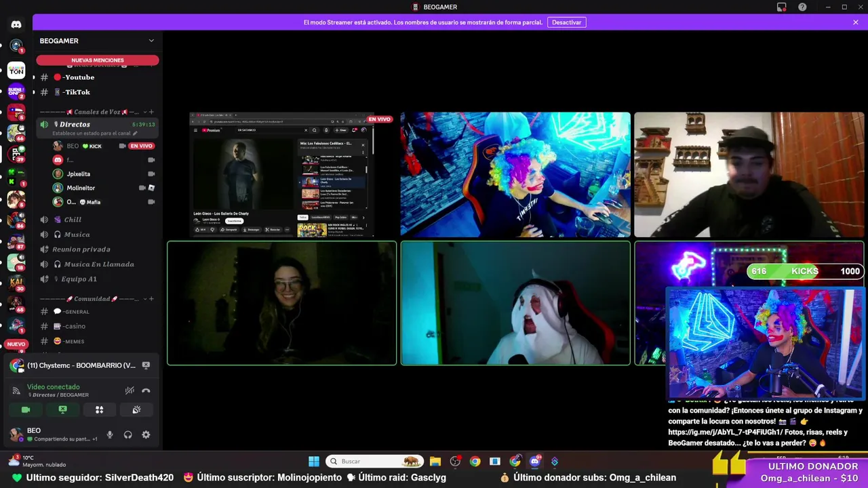Jump to NUEVAS MENCIONES
The width and height of the screenshot is (868, 488).
coord(98,60)
